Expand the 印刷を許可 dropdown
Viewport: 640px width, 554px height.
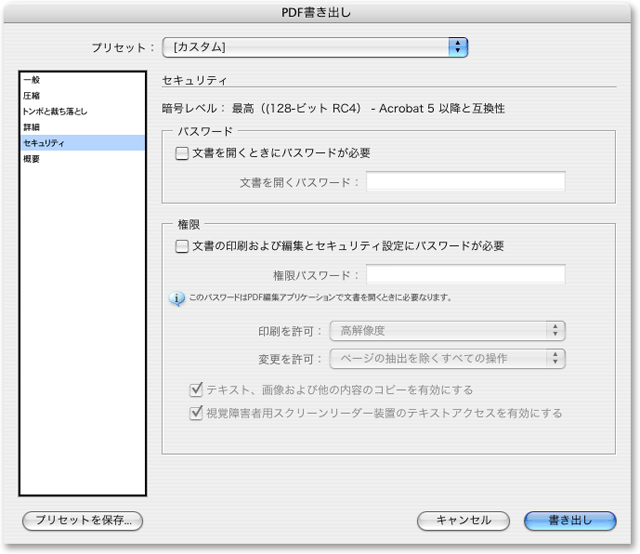coord(447,331)
